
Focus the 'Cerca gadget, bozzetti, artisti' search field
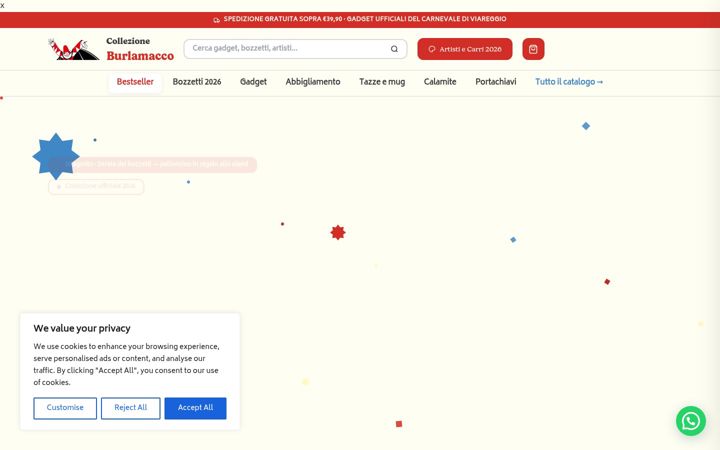coord(295,49)
